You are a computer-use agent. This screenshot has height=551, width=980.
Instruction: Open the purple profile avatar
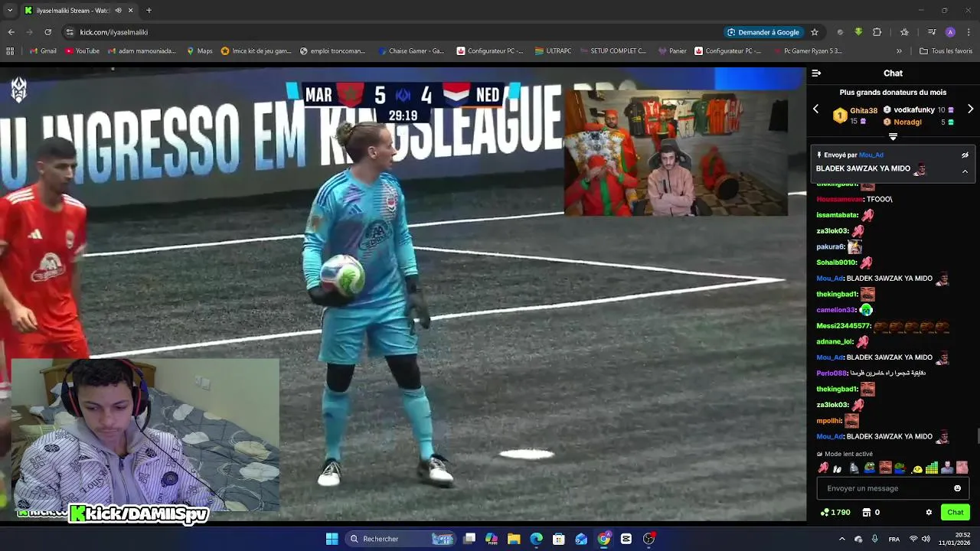(x=950, y=32)
